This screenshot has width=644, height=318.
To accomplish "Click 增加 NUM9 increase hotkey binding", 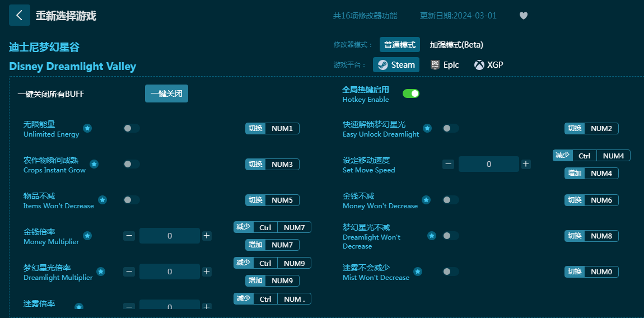I will pyautogui.click(x=272, y=280).
